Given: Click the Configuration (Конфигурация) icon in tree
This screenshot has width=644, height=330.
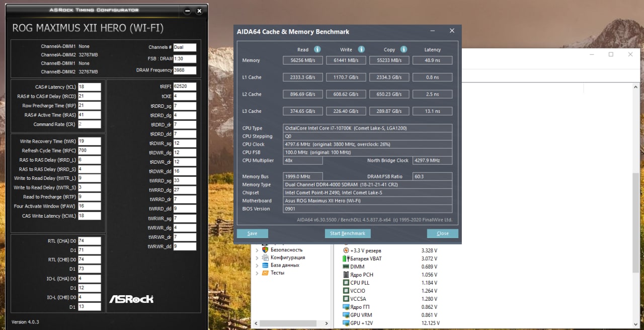Looking at the screenshot, I should pyautogui.click(x=265, y=257).
